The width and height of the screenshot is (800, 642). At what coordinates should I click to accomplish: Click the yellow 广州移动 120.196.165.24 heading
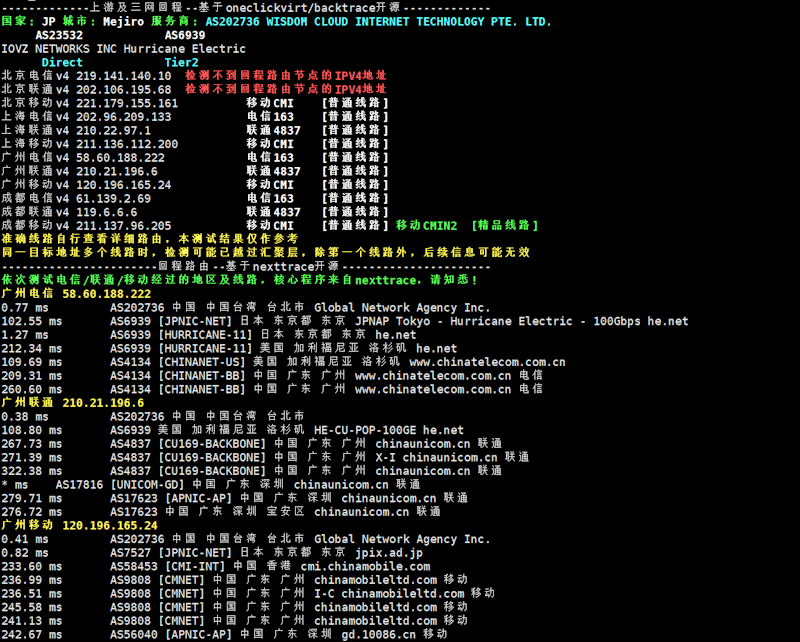pyautogui.click(x=79, y=525)
